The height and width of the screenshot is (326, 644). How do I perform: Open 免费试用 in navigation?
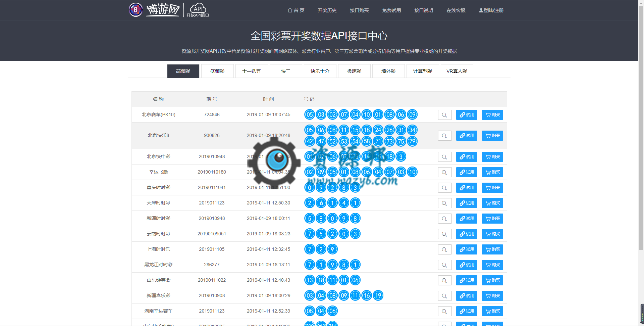391,10
